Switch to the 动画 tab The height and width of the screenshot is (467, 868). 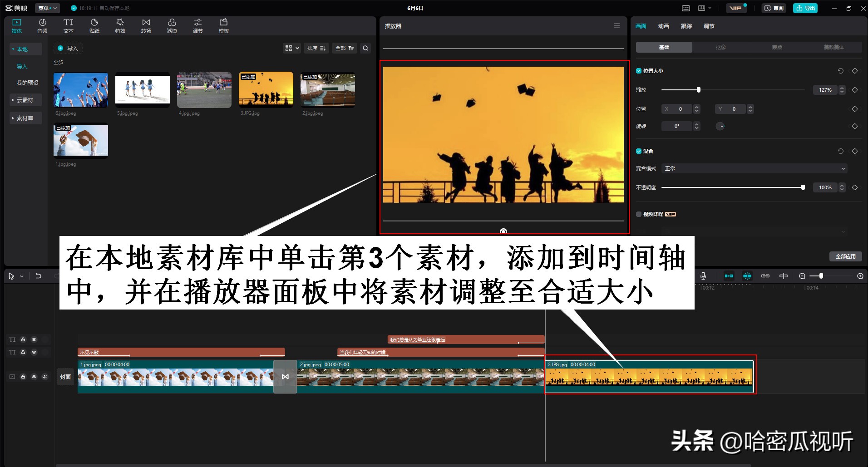pos(663,26)
